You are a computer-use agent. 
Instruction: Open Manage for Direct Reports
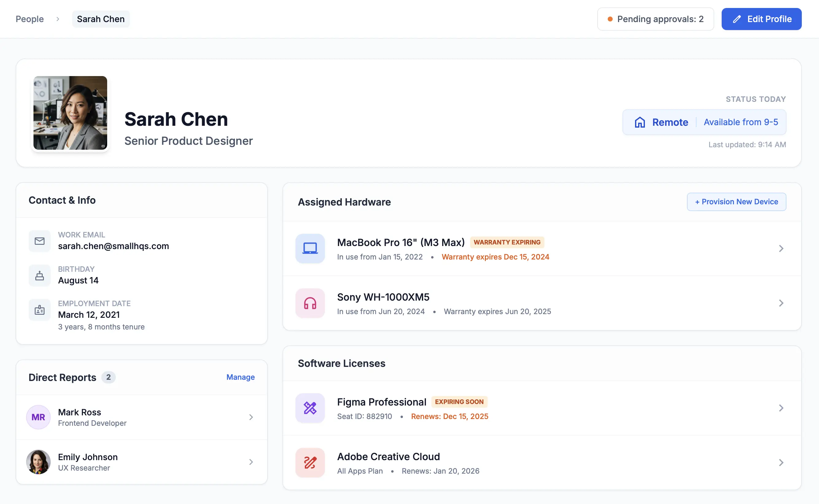[240, 377]
